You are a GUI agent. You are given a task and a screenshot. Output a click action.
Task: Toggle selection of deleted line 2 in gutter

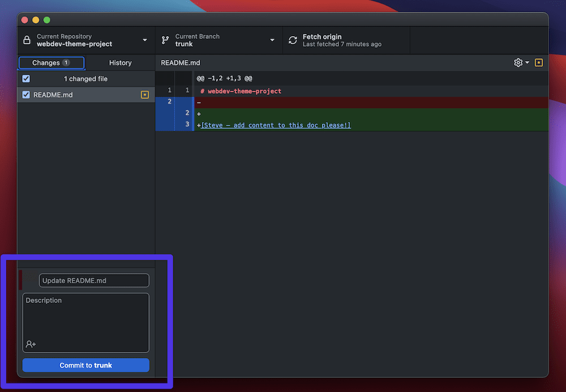tap(169, 102)
